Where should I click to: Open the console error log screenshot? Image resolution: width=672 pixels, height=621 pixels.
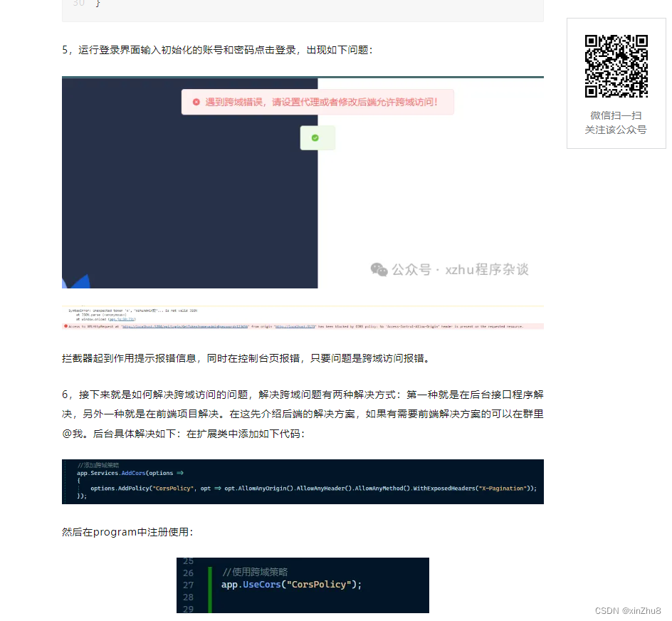tap(303, 318)
